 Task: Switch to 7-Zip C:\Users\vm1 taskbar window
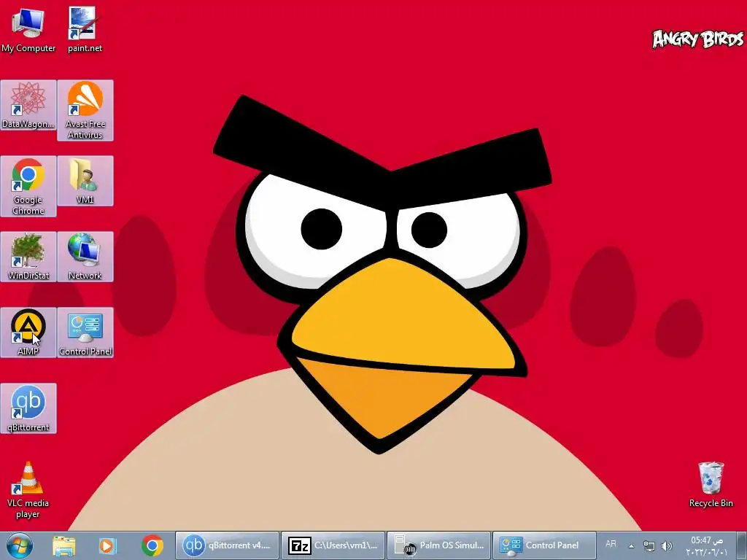(x=333, y=545)
